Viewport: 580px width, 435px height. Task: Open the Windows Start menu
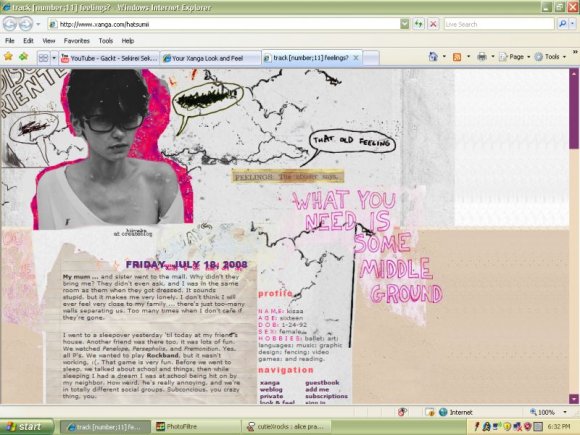tap(27, 427)
